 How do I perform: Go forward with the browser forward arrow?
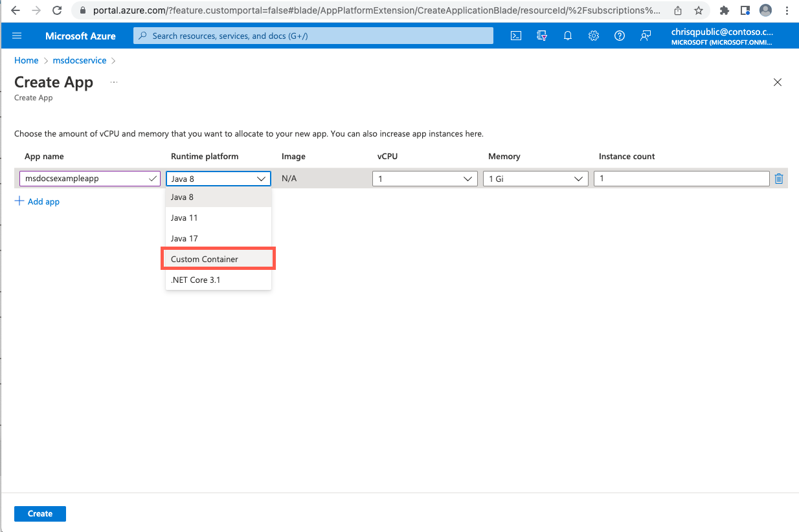[x=36, y=10]
